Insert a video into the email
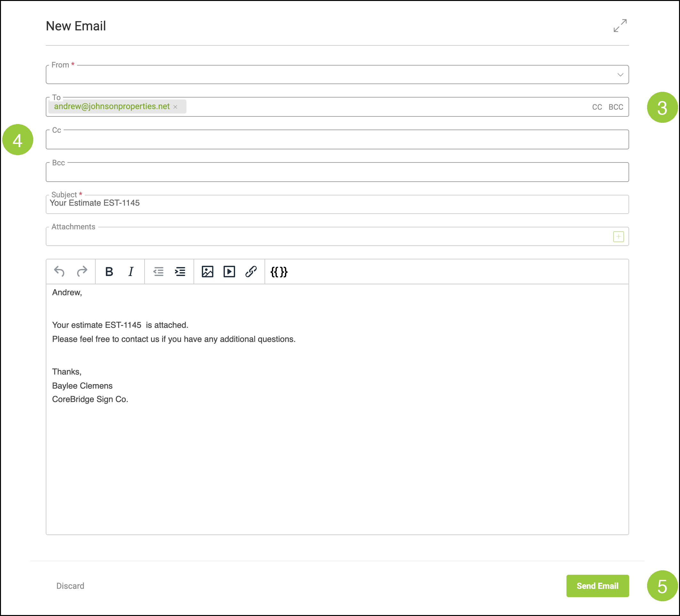 229,272
